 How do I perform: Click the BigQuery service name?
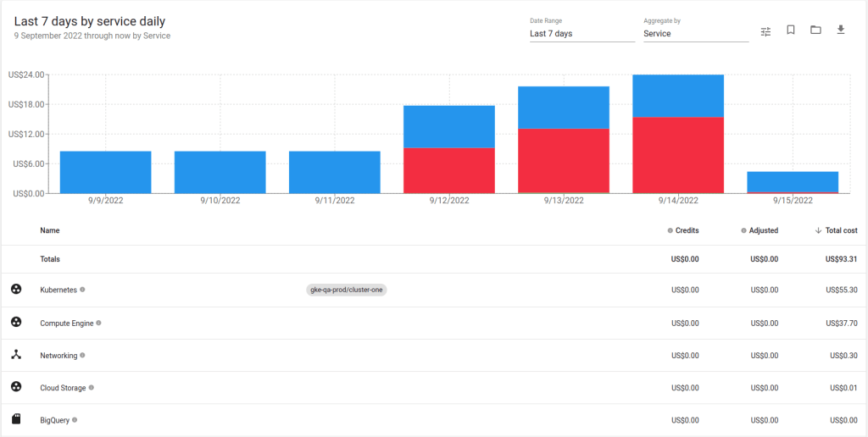[x=55, y=420]
